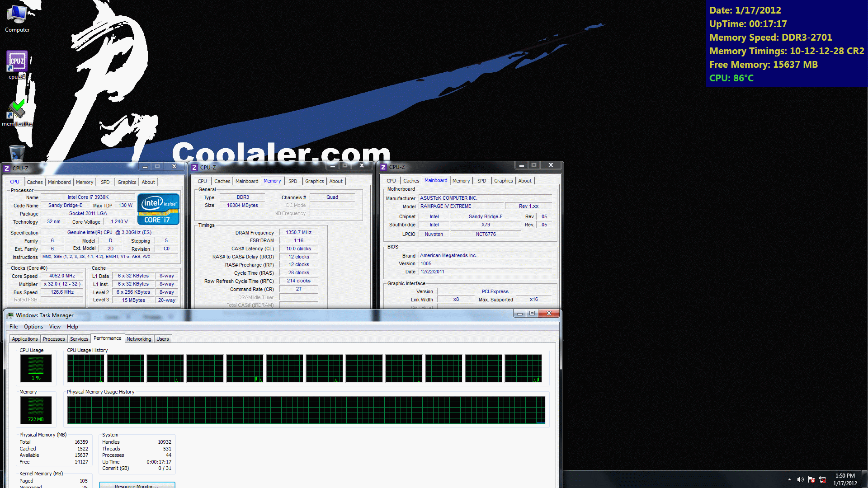
Task: Show hidden tray icons arrow
Action: coord(789,479)
